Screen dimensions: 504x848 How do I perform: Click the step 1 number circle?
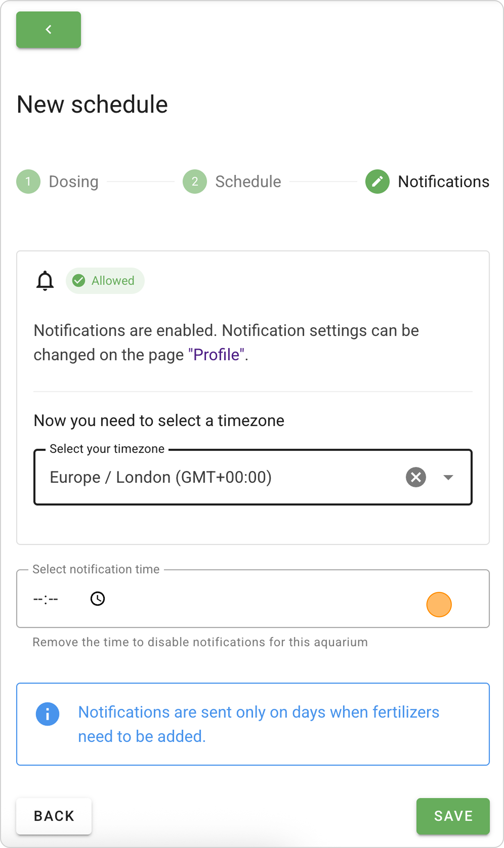coord(28,181)
